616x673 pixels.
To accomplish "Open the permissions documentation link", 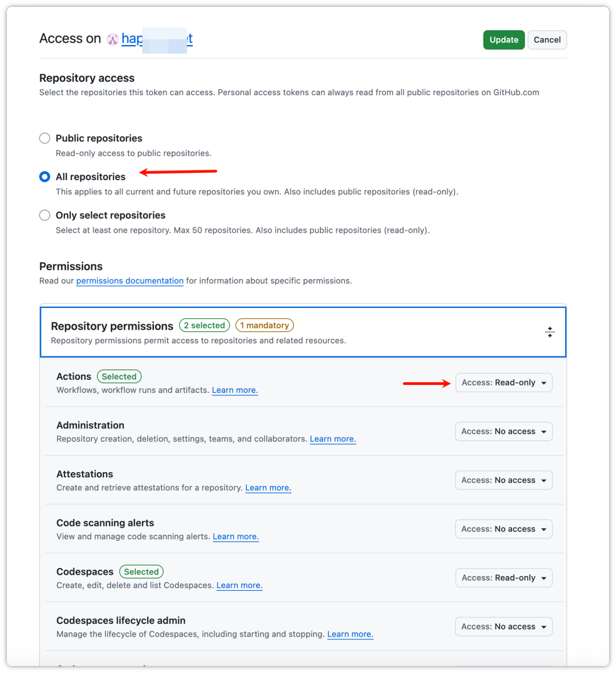I will [x=129, y=281].
